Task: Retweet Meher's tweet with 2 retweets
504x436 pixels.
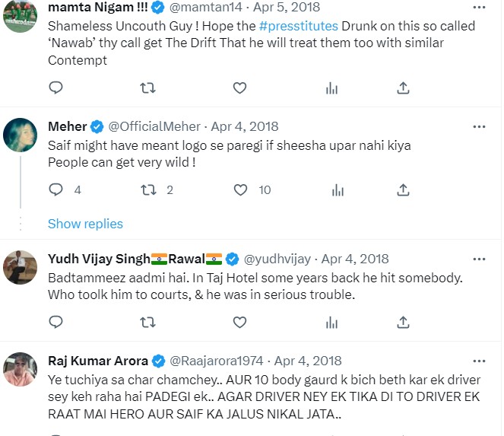Action: click(148, 189)
